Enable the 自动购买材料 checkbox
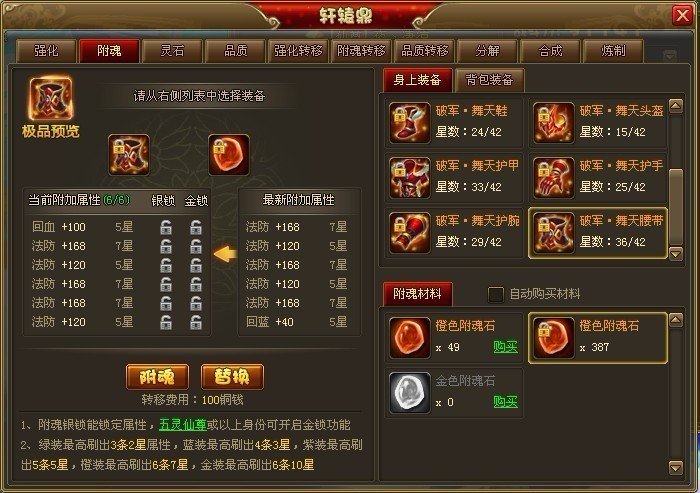This screenshot has height=493, width=700. [496, 294]
